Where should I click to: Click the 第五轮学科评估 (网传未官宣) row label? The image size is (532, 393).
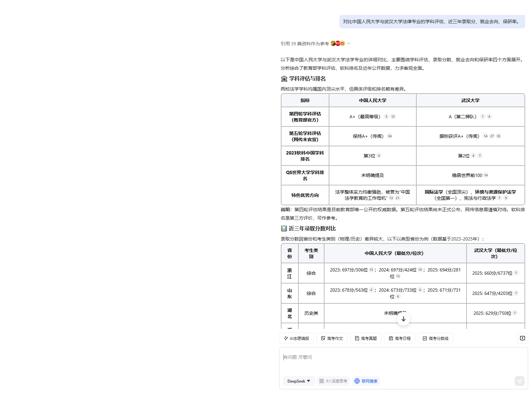click(305, 136)
